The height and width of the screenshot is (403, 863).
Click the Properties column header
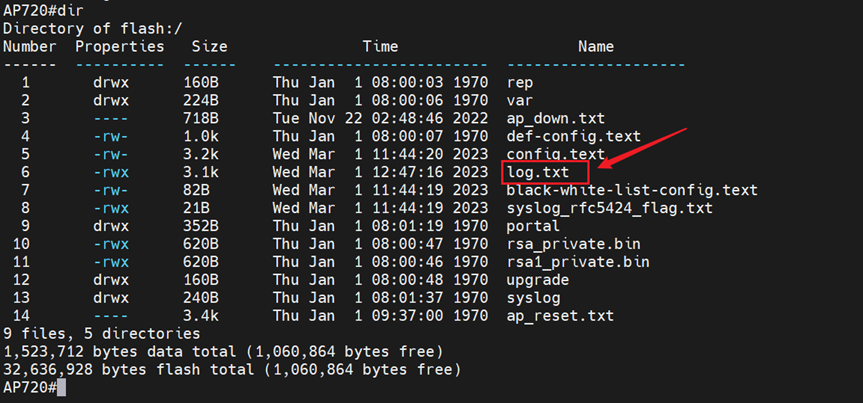[x=120, y=46]
